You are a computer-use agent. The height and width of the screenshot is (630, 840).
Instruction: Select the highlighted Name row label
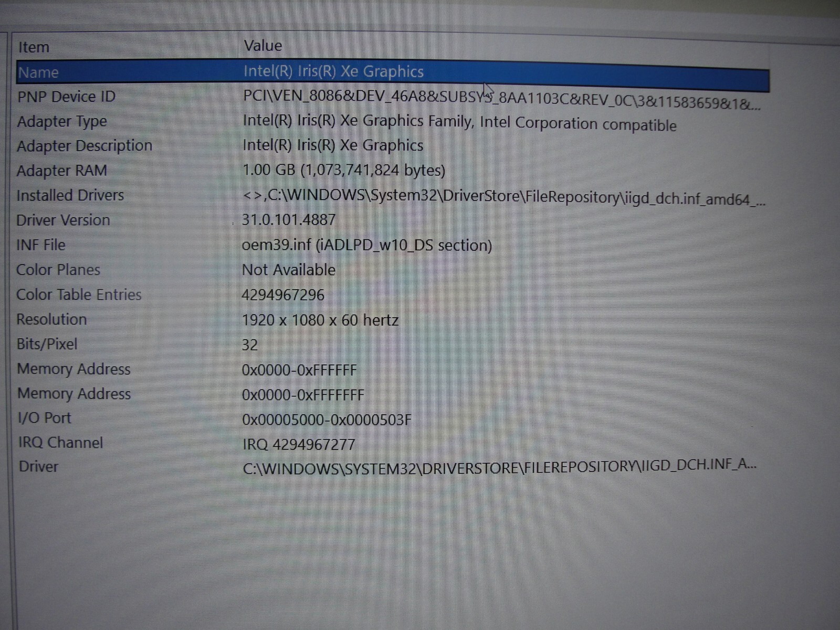38,72
